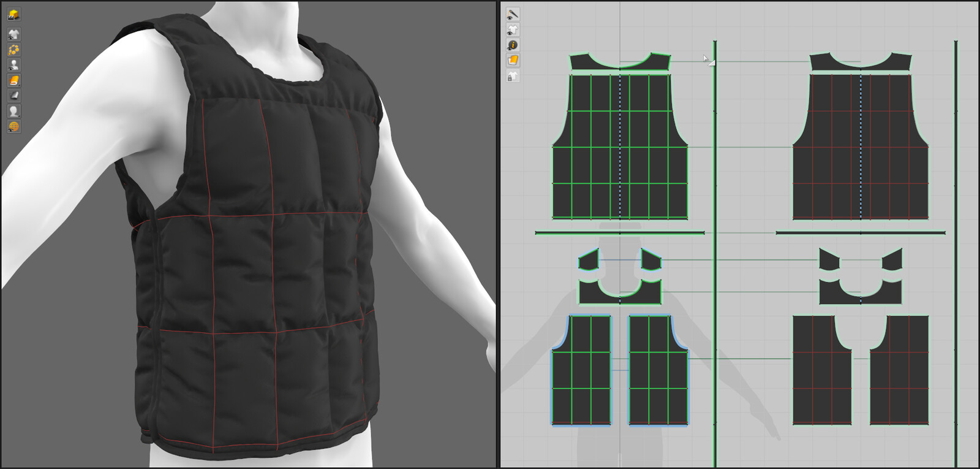The image size is (980, 469).
Task: Toggle pattern shirt visibility in 2D window
Action: pyautogui.click(x=513, y=29)
